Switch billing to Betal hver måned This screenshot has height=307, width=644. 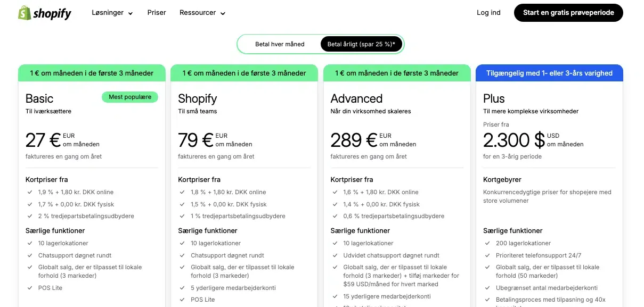(x=280, y=44)
